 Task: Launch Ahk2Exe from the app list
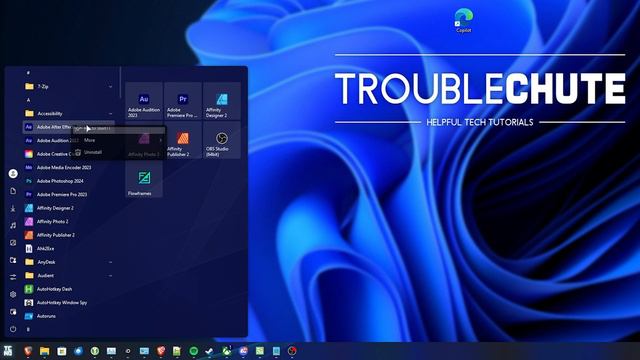click(x=69, y=248)
